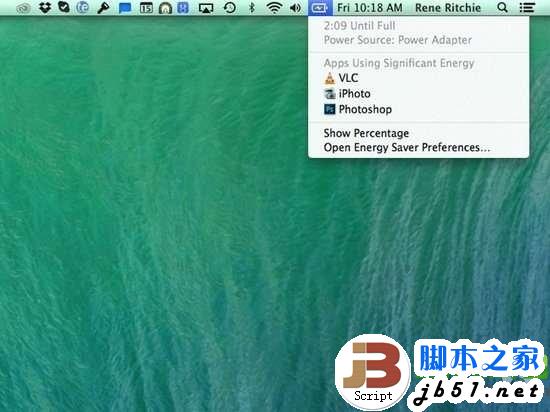
Task: Select VLC in energy apps list
Action: pyautogui.click(x=418, y=78)
